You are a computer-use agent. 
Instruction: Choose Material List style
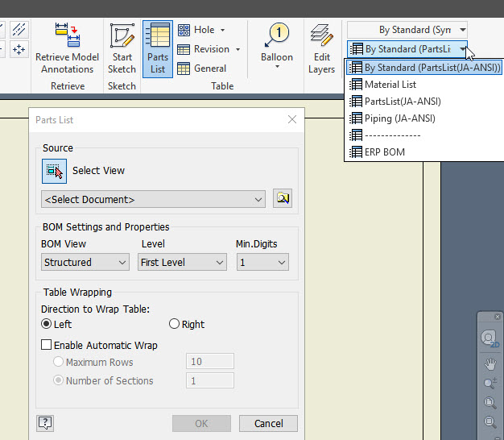coord(424,85)
